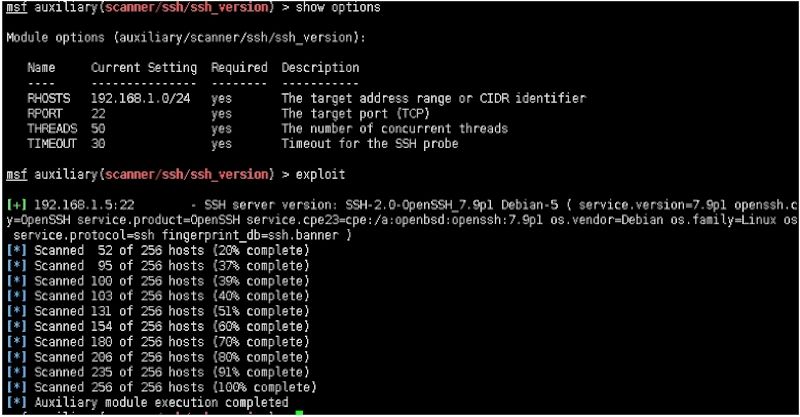
Task: Click the "Description" column header
Action: [x=319, y=68]
